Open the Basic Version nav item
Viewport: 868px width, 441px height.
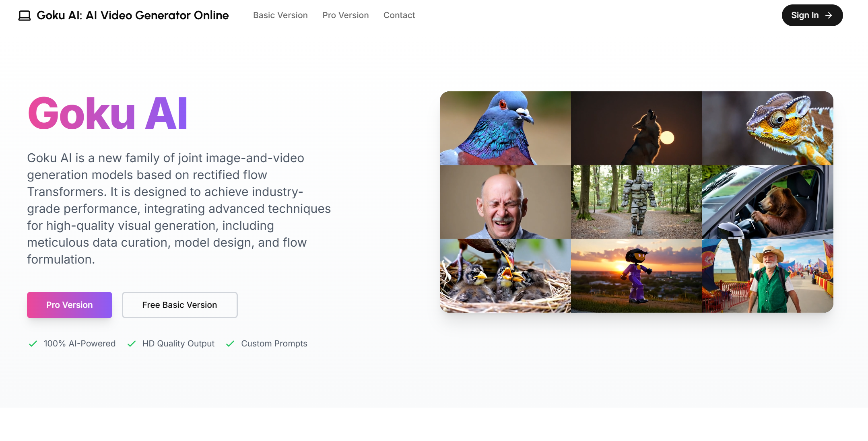(280, 15)
